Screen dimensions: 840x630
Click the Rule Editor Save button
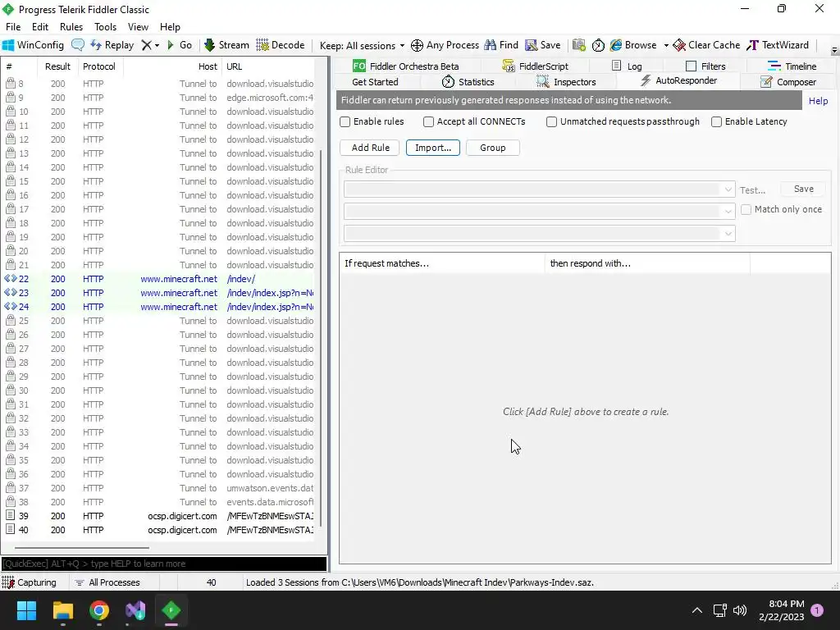(x=803, y=189)
